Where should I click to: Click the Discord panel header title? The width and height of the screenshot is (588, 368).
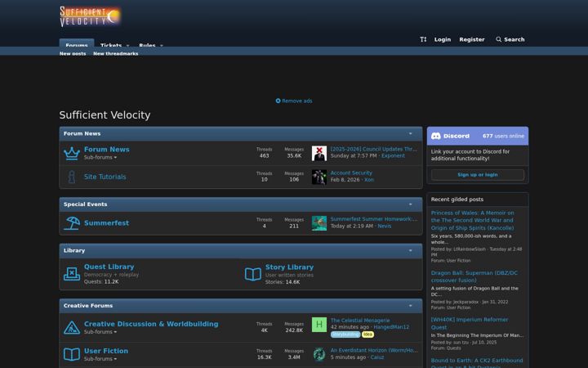pyautogui.click(x=456, y=136)
